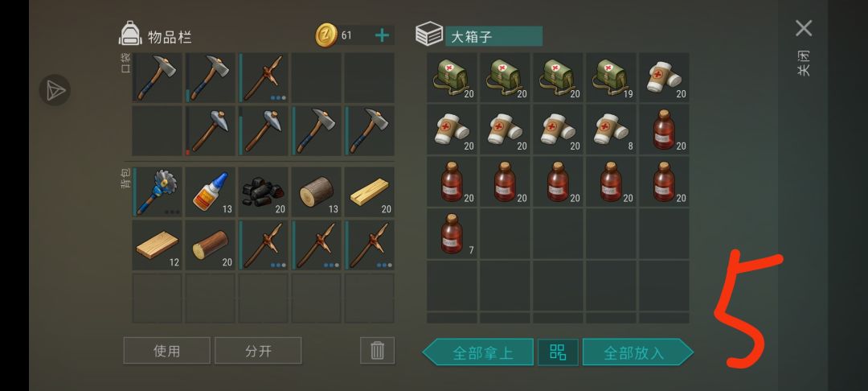
Task: Click the low-durability pickaxe with red bar
Action: 211,130
